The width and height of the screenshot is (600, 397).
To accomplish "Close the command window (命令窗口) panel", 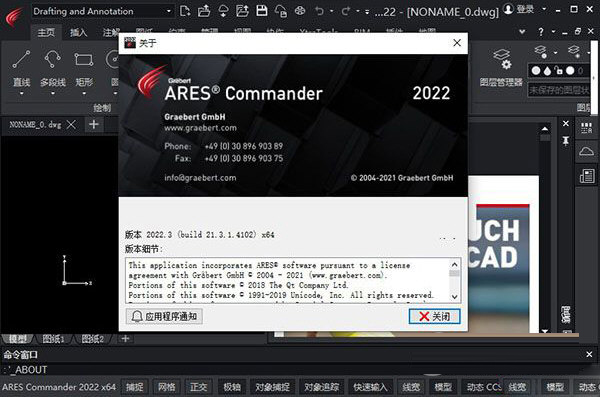I will 589,355.
